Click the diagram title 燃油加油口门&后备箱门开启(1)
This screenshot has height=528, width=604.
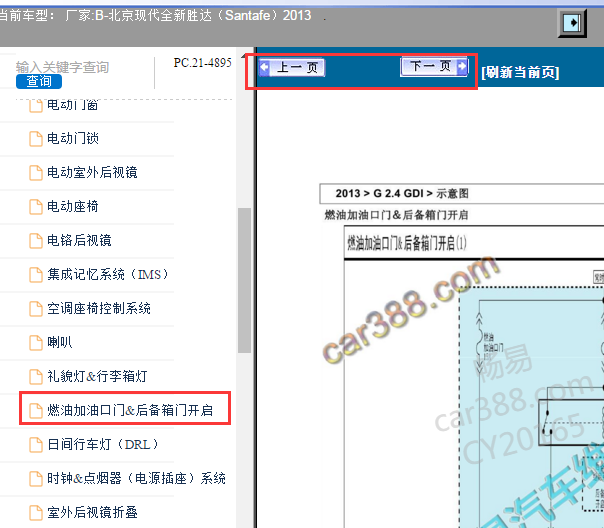[407, 243]
